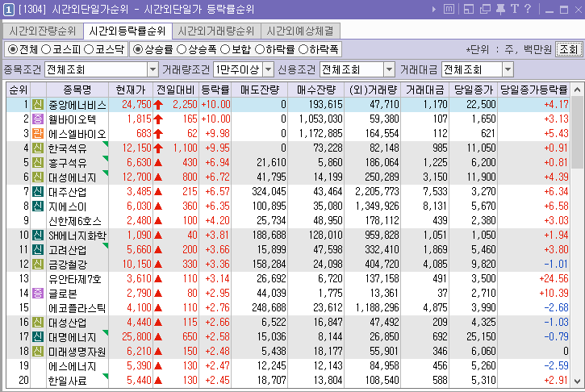Viewport: 585px width, 392px height.
Task: Click the table scrollbar down arrow
Action: [x=577, y=382]
